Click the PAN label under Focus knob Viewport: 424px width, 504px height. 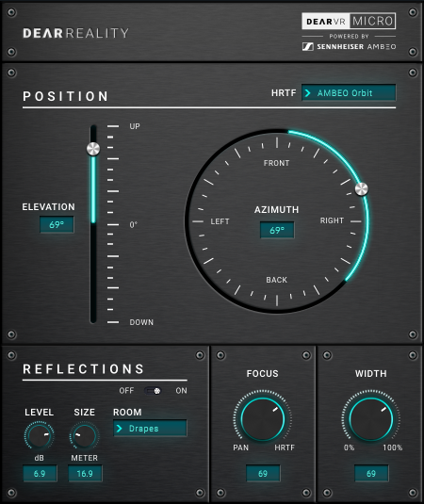coord(241,447)
